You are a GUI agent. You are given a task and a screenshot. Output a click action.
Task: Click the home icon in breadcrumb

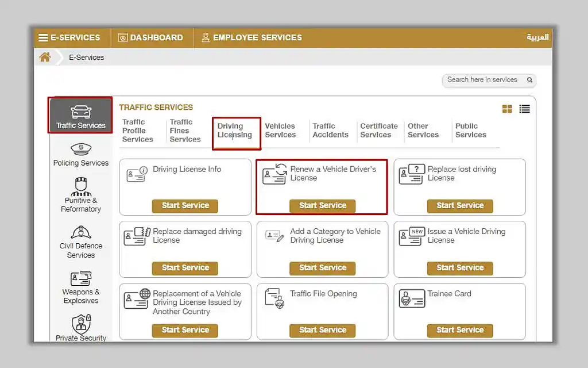coord(45,57)
